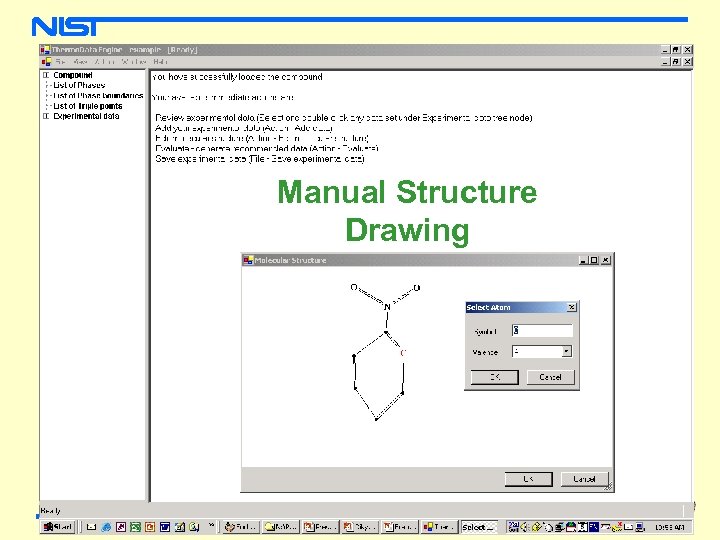Select the Experimental data tree label
Image resolution: width=720 pixels, height=540 pixels.
86,116
